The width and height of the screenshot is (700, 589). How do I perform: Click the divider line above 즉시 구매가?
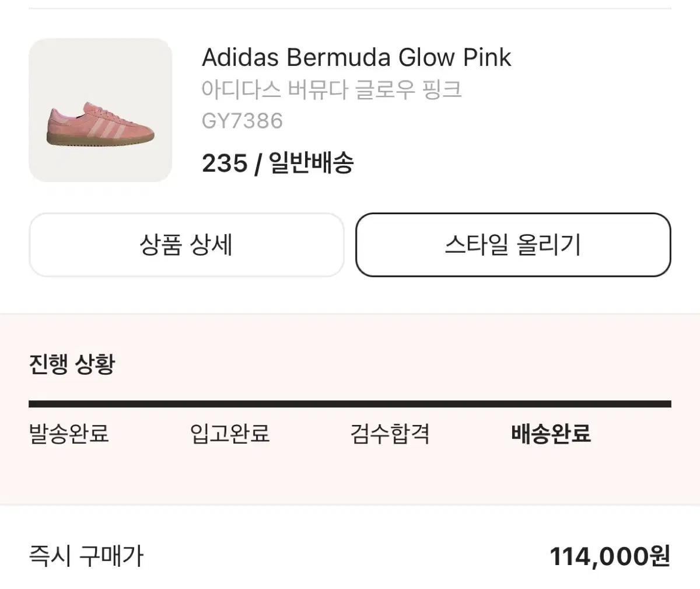(x=350, y=505)
